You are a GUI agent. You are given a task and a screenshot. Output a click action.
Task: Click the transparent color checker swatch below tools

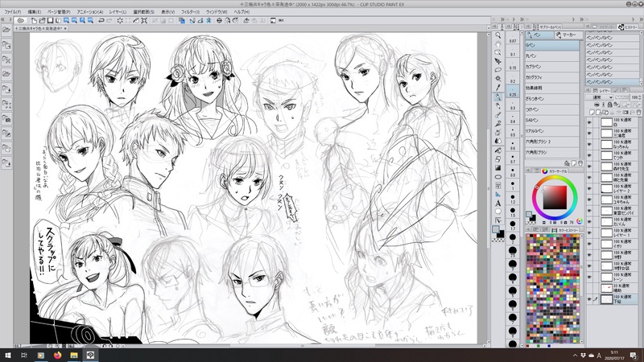(x=497, y=239)
